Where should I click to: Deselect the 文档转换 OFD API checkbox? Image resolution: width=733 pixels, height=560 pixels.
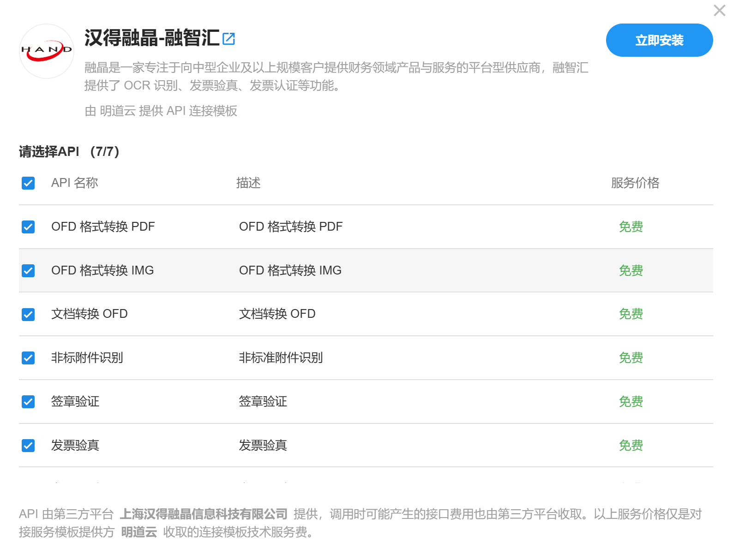(x=28, y=315)
